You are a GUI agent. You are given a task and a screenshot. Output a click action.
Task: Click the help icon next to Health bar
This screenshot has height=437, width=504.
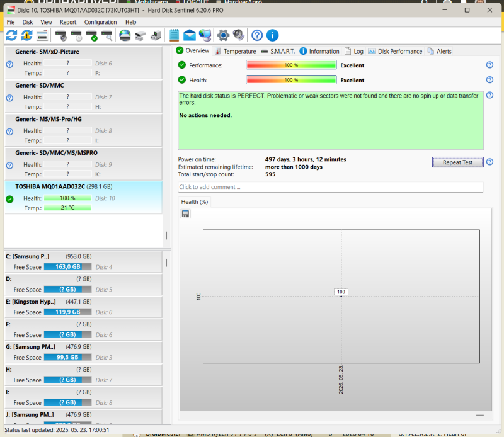click(490, 80)
